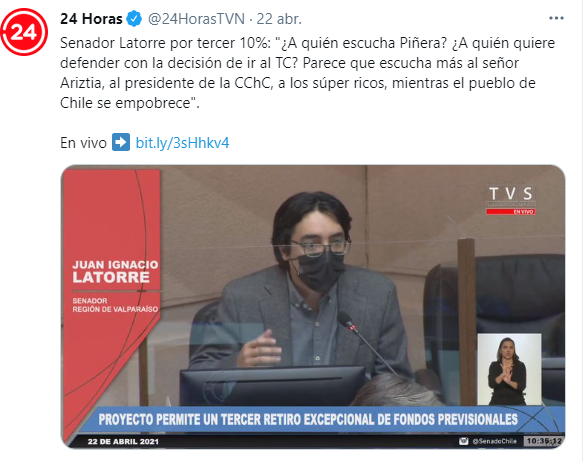Viewport: 584px width, 461px height.
Task: Click the blue verified badge
Action: click(x=134, y=19)
